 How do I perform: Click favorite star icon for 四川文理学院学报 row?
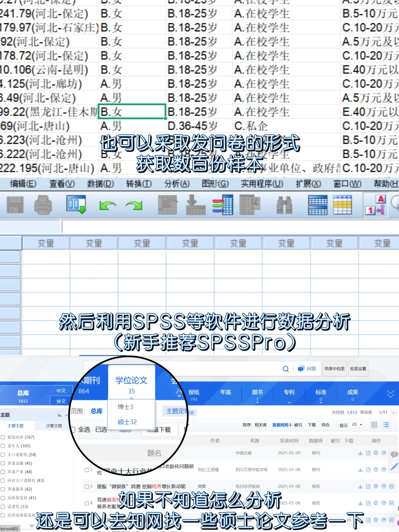click(x=376, y=470)
